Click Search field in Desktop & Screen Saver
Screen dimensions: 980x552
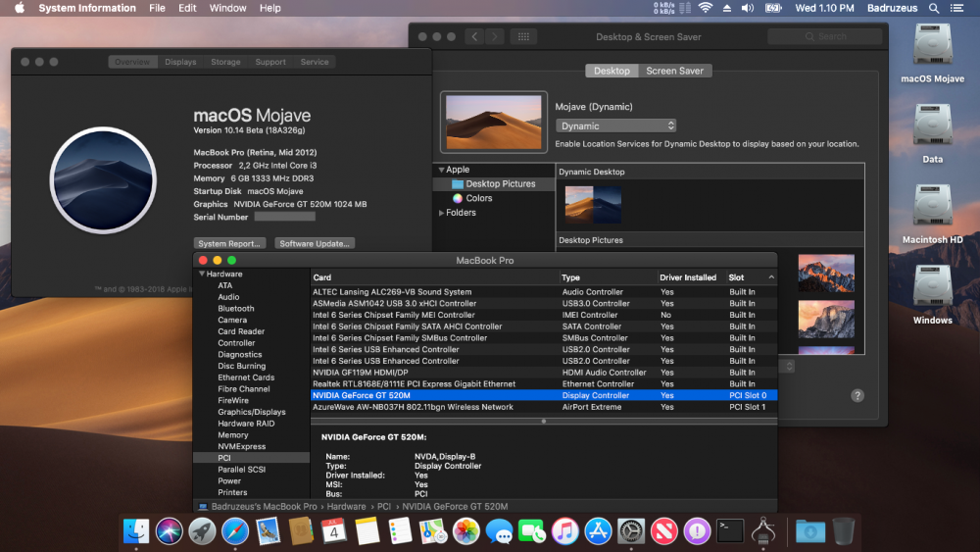click(x=825, y=36)
